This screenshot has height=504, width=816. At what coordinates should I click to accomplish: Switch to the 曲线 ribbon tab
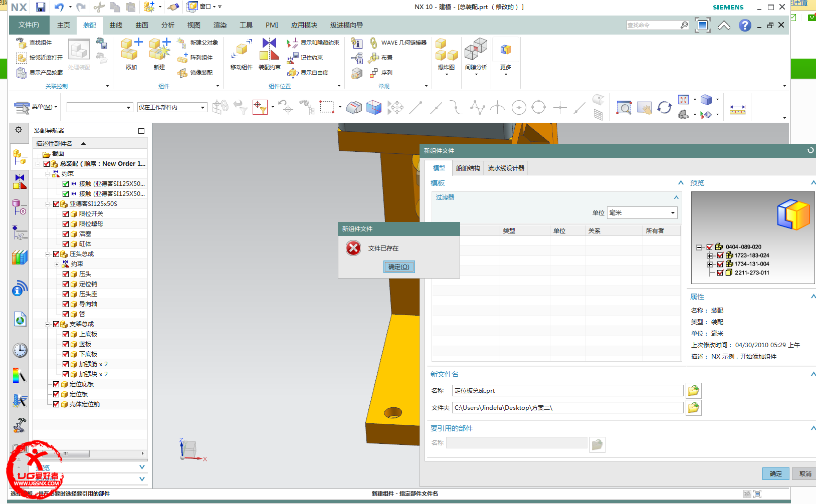[116, 25]
